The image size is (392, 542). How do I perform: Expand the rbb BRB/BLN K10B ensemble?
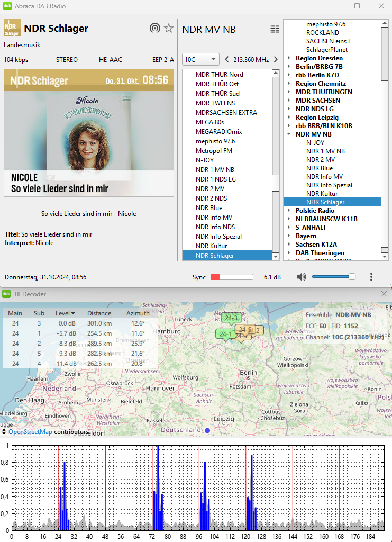[x=289, y=126]
